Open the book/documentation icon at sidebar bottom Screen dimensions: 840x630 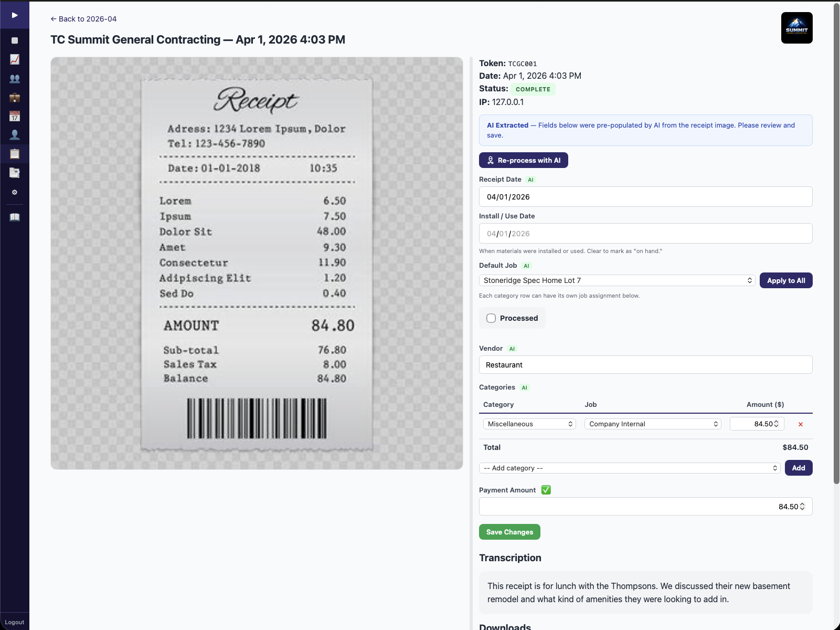[x=15, y=216]
